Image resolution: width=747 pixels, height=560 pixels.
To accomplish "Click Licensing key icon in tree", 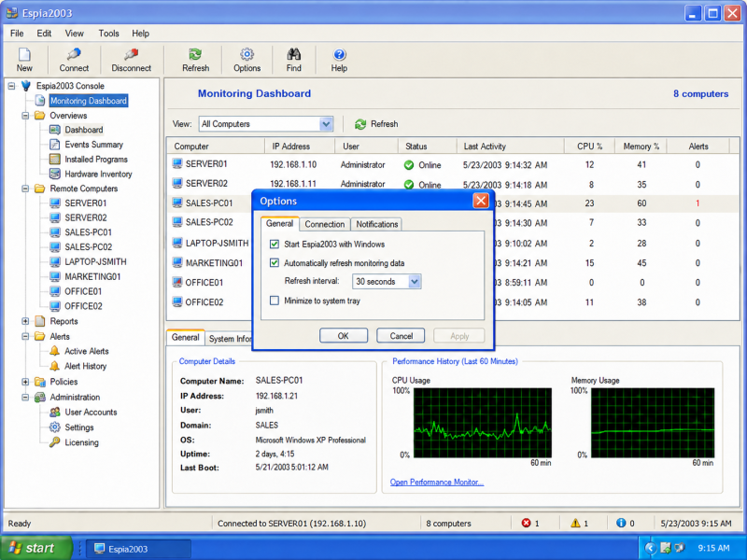I will (55, 442).
